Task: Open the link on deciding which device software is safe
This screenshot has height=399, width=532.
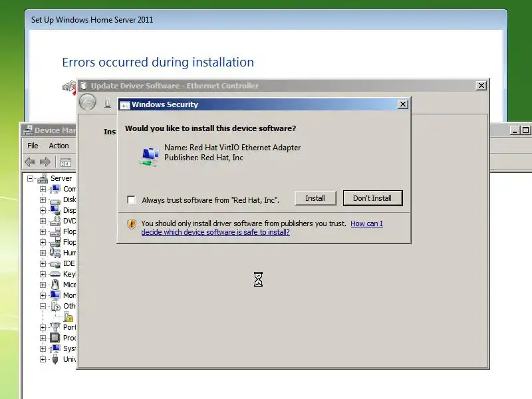Action: (x=262, y=227)
